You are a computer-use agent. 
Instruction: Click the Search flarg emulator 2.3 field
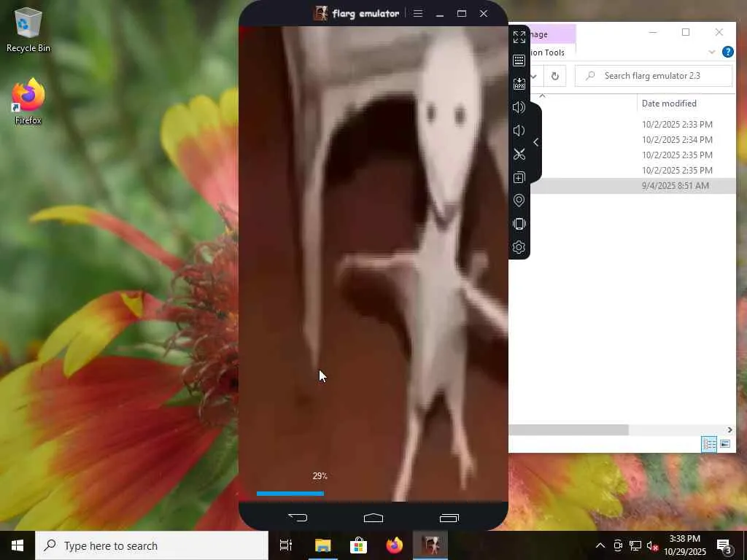click(x=653, y=76)
